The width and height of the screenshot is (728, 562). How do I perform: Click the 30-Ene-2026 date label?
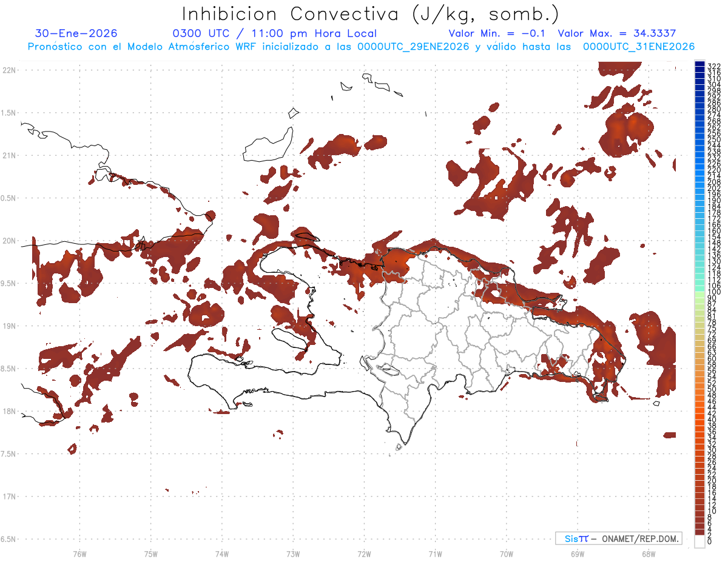[x=76, y=34]
